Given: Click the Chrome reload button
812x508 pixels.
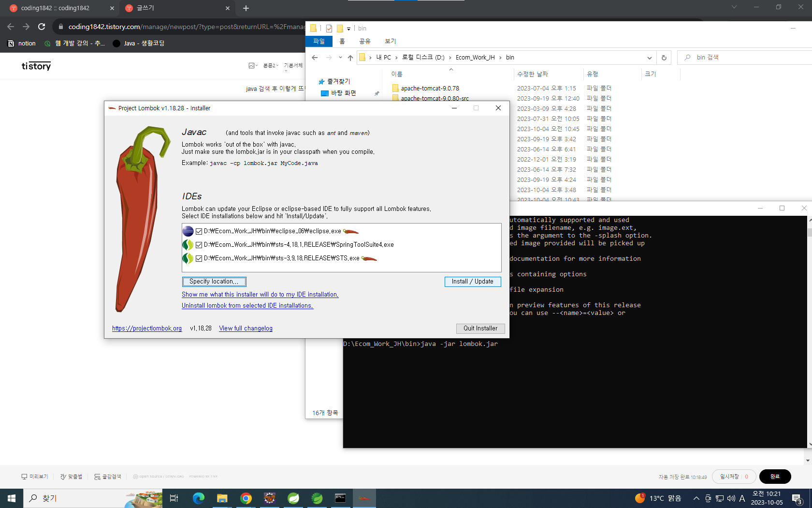Looking at the screenshot, I should click(42, 27).
